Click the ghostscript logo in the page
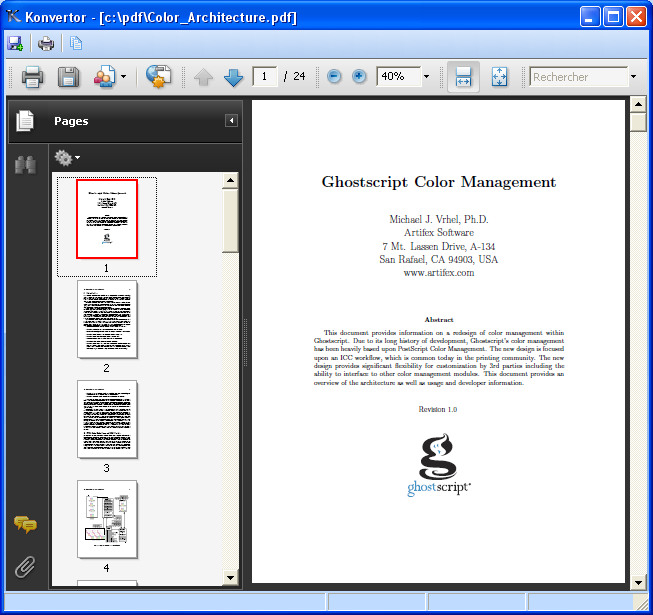 tap(439, 465)
